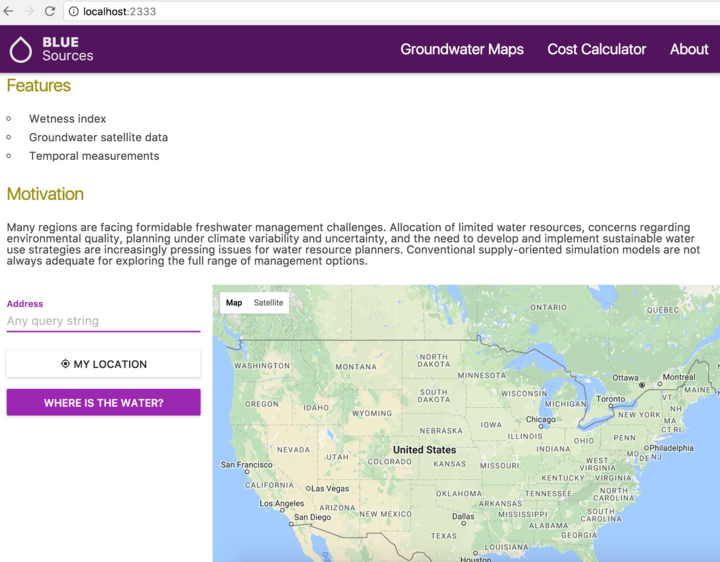Click the browser back arrow
Viewport: 720px width, 562px height.
coord(9,11)
